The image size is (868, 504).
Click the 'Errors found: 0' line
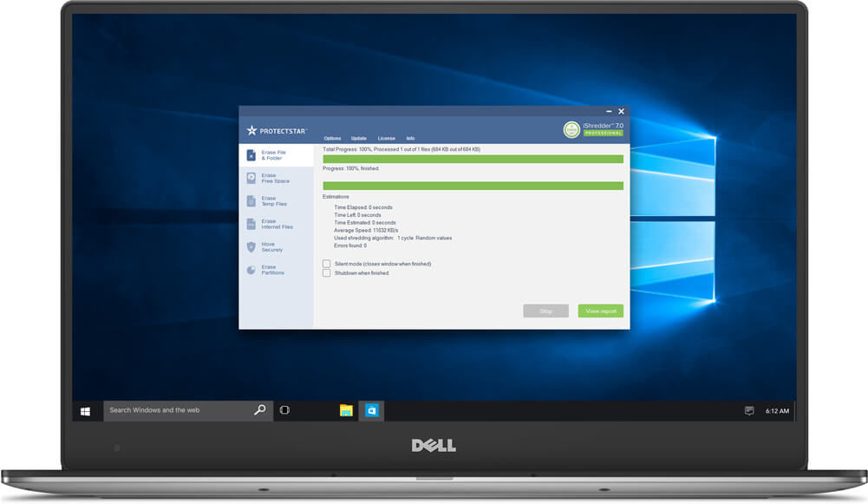(350, 245)
